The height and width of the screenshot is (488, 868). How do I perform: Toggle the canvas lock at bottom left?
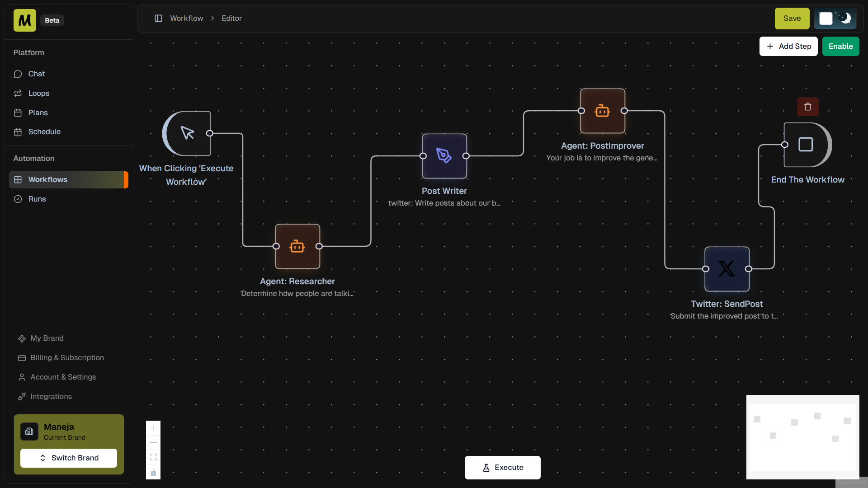tap(153, 473)
